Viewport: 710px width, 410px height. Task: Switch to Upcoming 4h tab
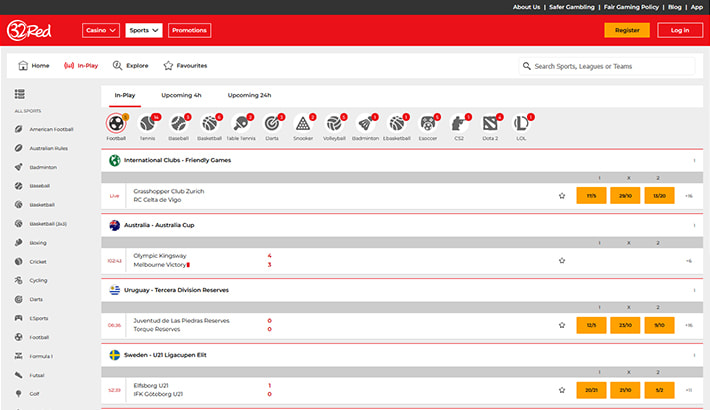tap(181, 95)
